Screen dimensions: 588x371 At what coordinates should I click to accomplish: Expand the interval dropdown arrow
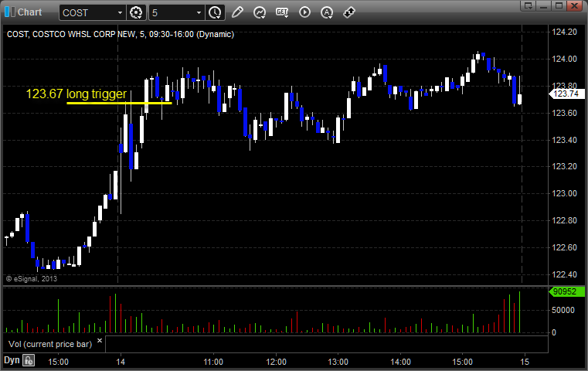click(x=199, y=13)
